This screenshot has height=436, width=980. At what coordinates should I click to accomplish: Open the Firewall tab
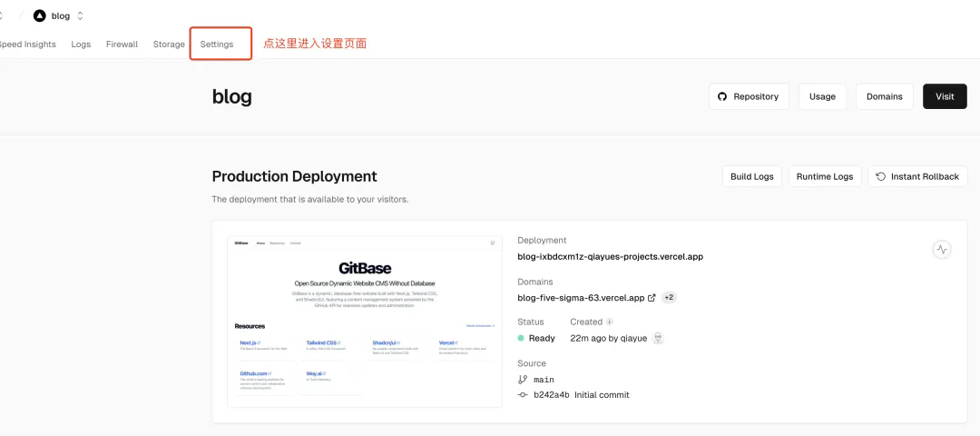point(122,45)
